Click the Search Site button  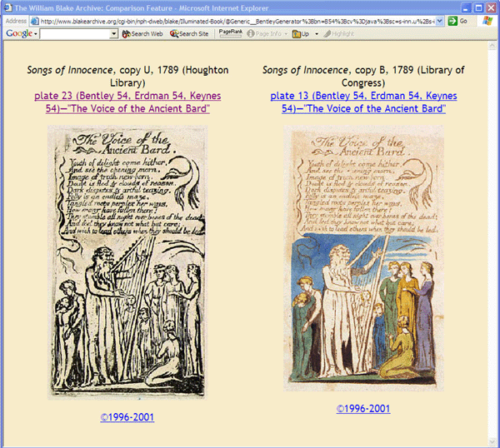click(189, 34)
